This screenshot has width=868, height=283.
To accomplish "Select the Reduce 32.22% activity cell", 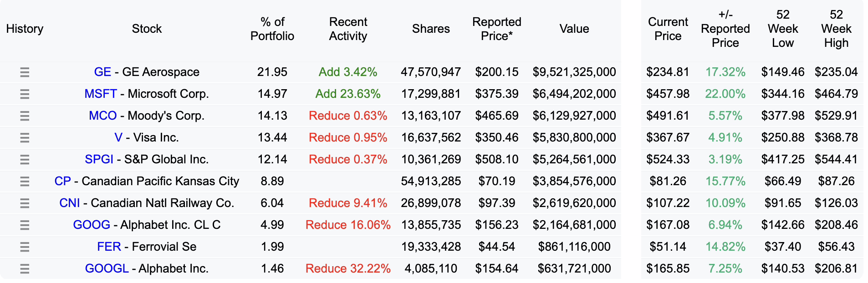I will click(348, 268).
